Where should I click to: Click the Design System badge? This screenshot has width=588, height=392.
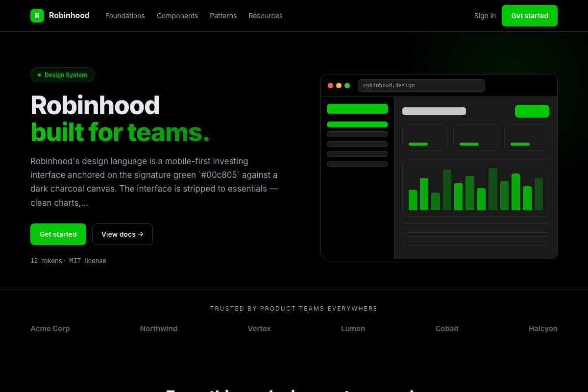pos(62,75)
